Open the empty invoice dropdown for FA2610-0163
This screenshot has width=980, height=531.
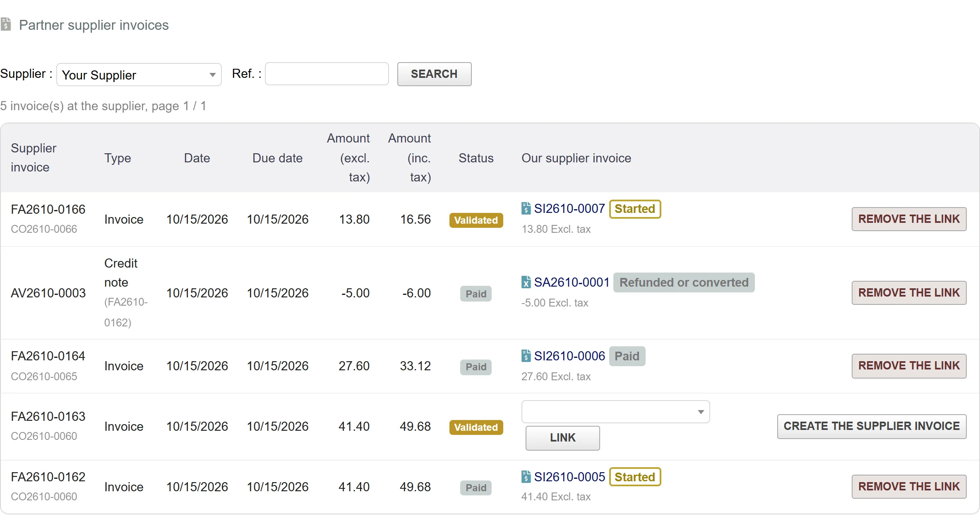click(615, 412)
